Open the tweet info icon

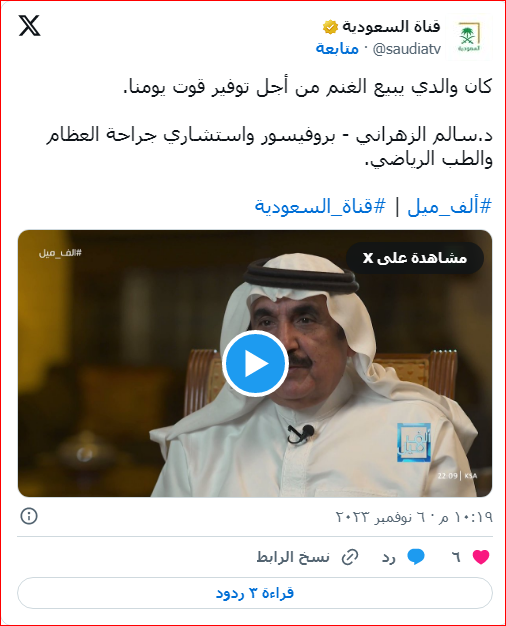(x=29, y=516)
